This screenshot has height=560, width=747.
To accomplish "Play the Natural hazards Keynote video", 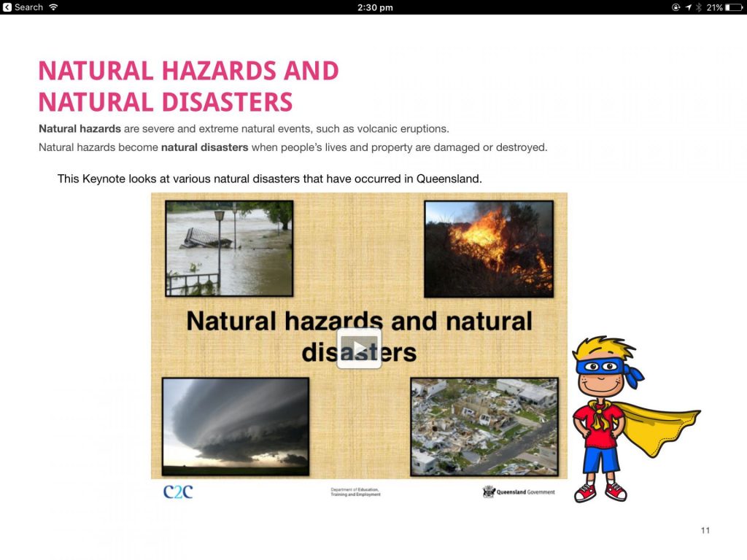I will point(359,349).
